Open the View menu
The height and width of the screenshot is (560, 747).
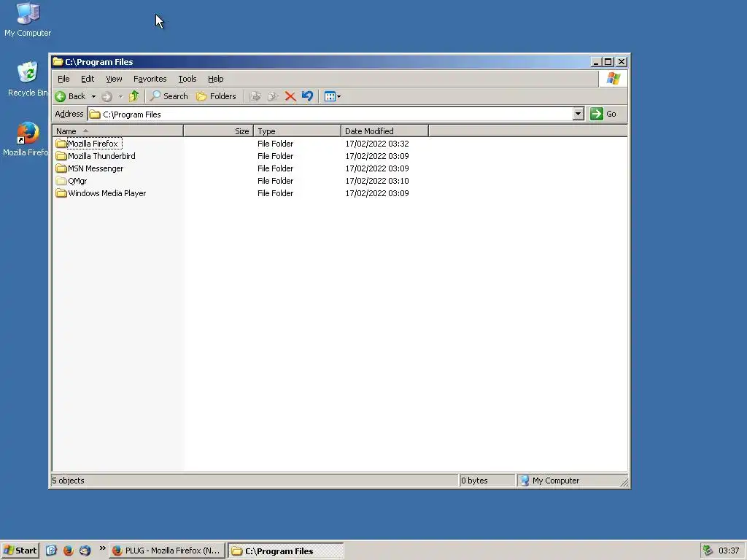pos(114,79)
